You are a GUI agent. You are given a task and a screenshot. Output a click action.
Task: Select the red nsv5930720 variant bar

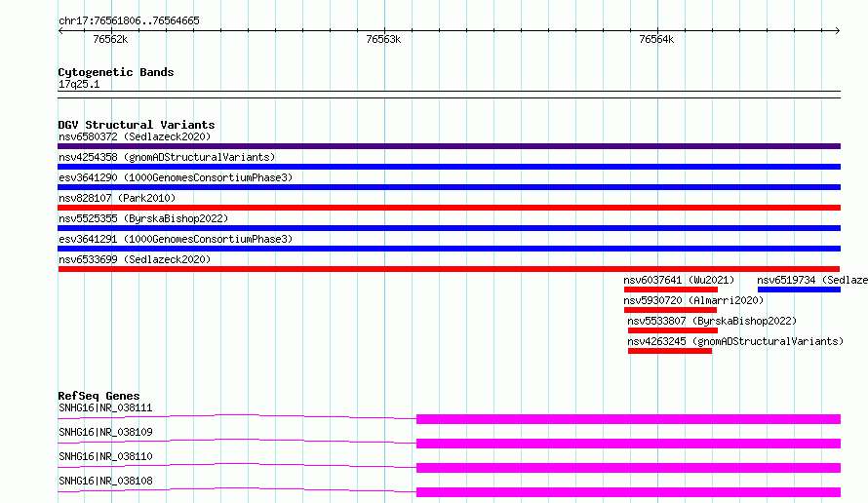(670, 310)
